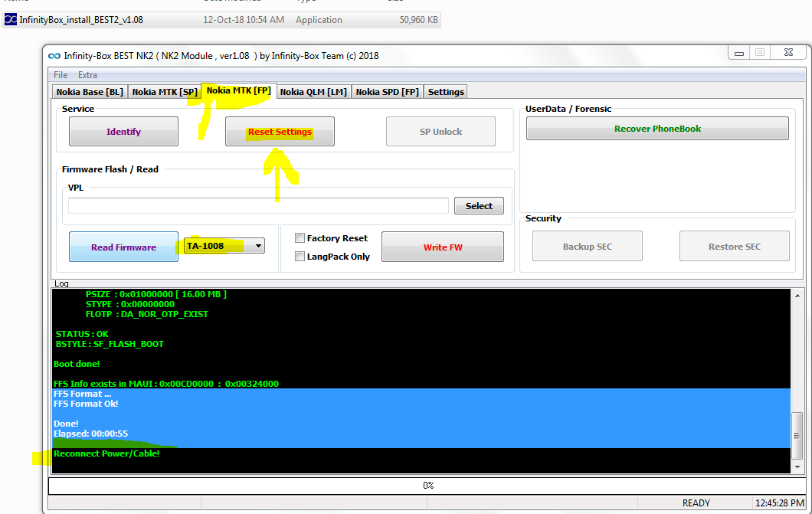Screen dimensions: 812x514
Task: Click the Restore SEC button
Action: pos(735,247)
